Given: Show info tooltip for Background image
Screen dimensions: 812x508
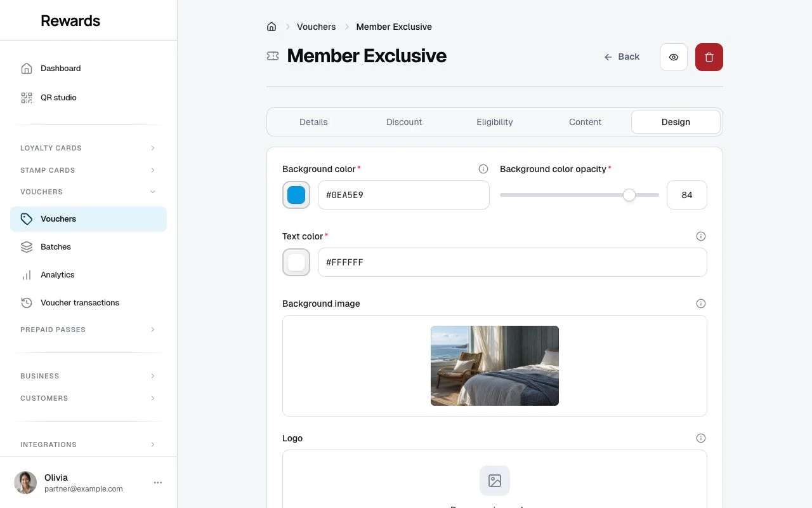Looking at the screenshot, I should pyautogui.click(x=701, y=304).
